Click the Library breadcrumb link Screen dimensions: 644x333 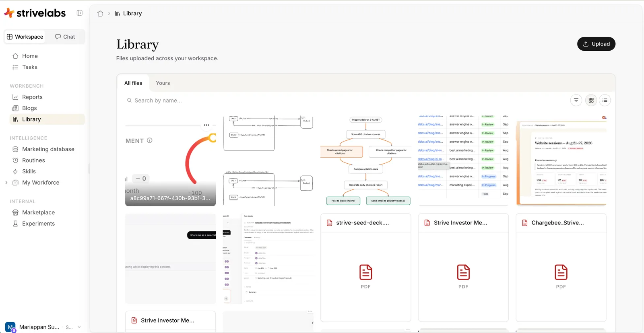[x=128, y=13]
